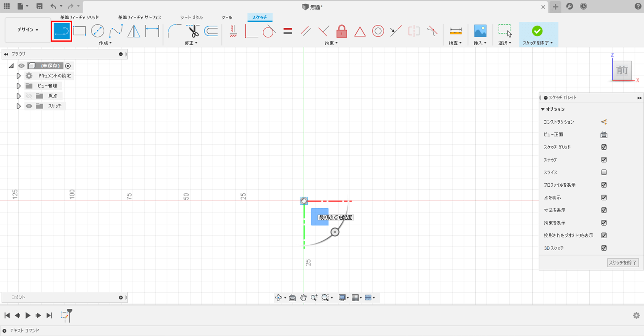Switch to the シート メタル tab
This screenshot has height=336, width=644.
191,17
